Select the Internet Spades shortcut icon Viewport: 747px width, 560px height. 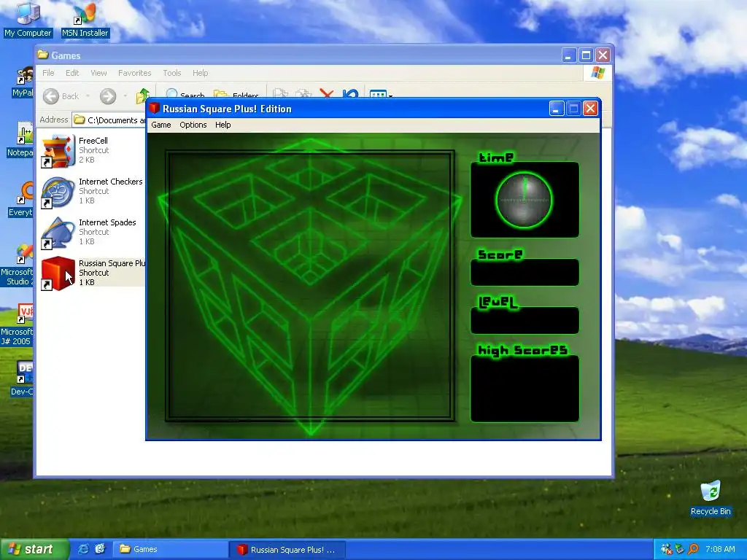(x=58, y=233)
